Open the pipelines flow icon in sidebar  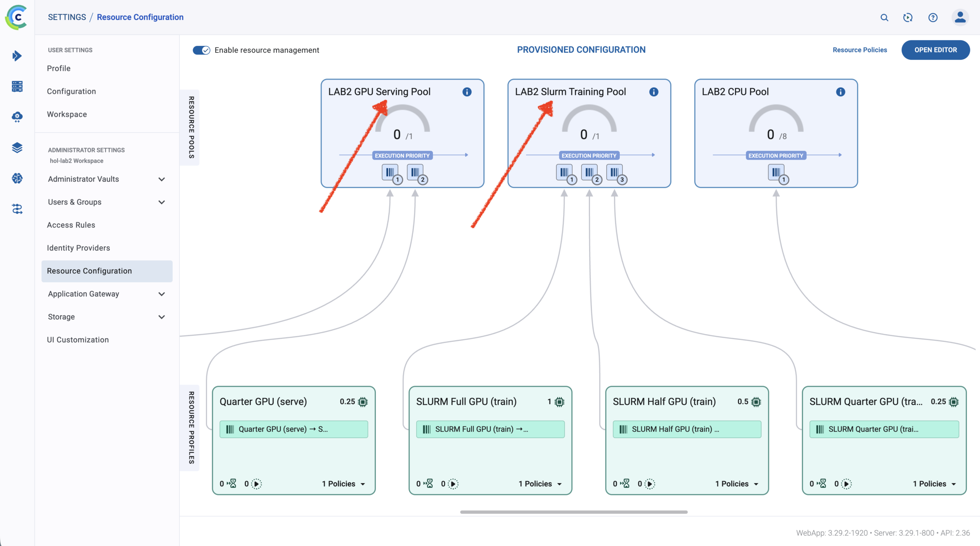point(17,209)
